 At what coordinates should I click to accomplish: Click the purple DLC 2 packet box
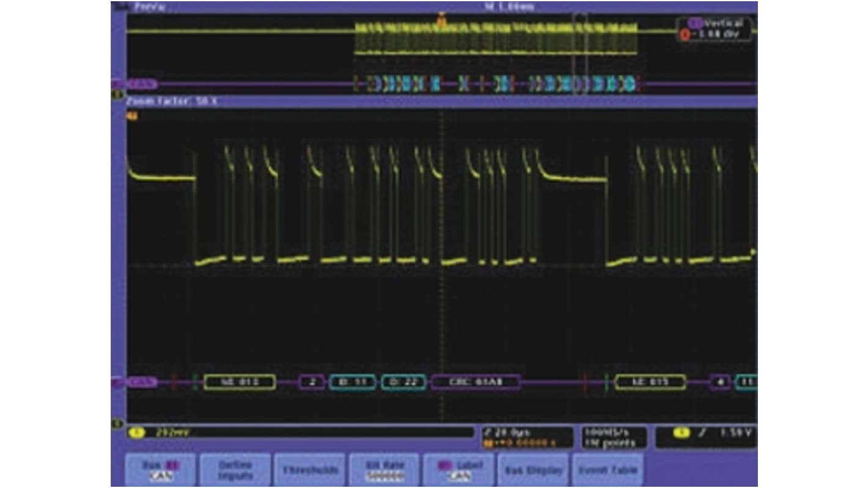pos(312,383)
